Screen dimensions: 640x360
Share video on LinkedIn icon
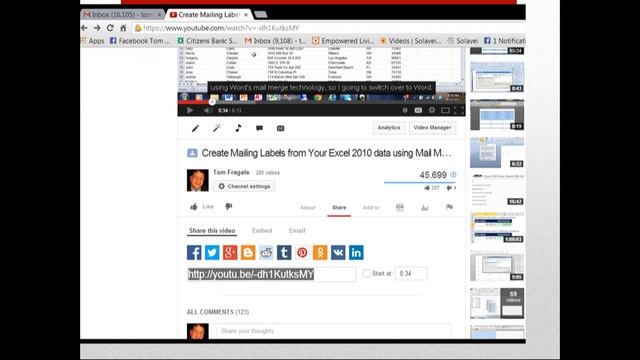pyautogui.click(x=356, y=253)
